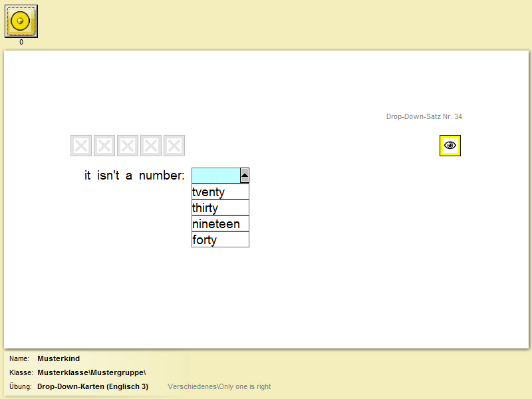Click the second crossed-out result box

[x=104, y=146]
